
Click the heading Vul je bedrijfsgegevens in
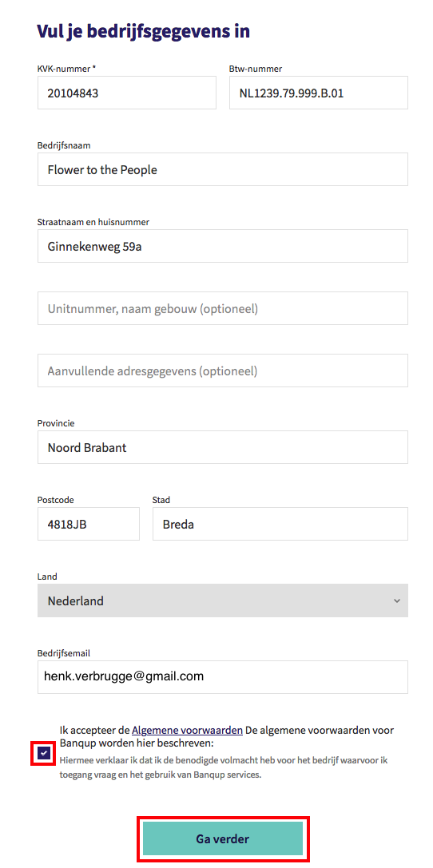tap(144, 32)
